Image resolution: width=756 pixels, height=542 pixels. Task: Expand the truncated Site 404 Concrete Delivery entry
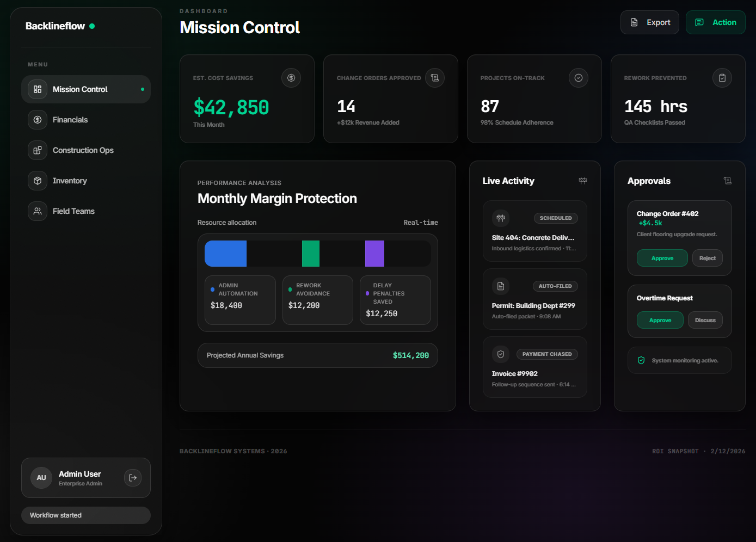pos(532,237)
